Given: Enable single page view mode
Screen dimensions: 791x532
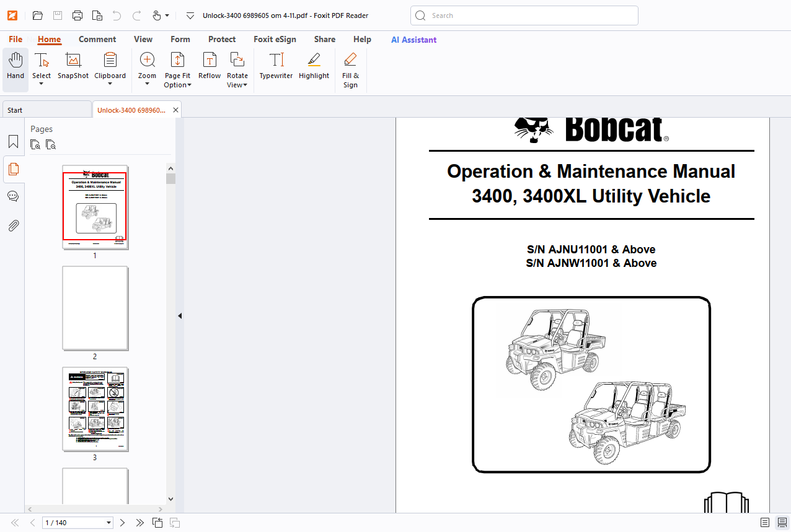Looking at the screenshot, I should tap(765, 523).
